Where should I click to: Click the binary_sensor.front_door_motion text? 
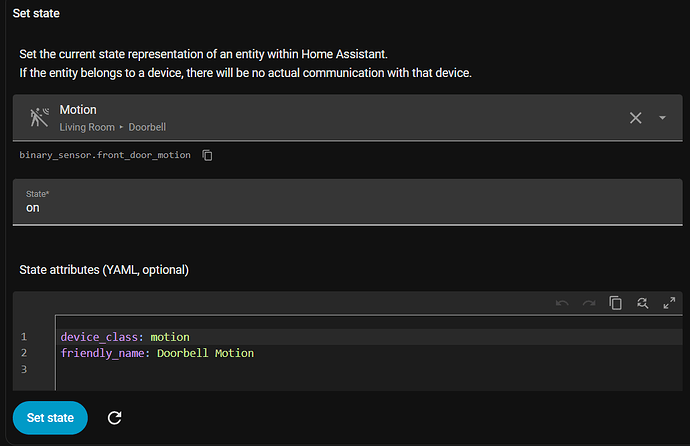click(105, 155)
